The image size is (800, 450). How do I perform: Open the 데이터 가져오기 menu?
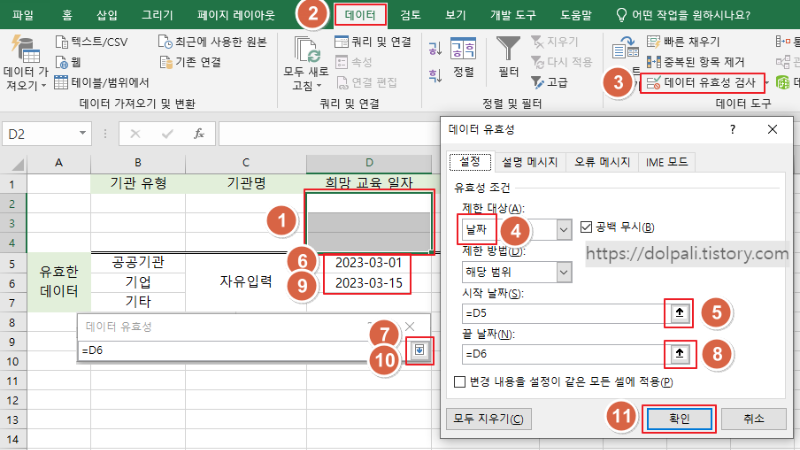pos(24,64)
